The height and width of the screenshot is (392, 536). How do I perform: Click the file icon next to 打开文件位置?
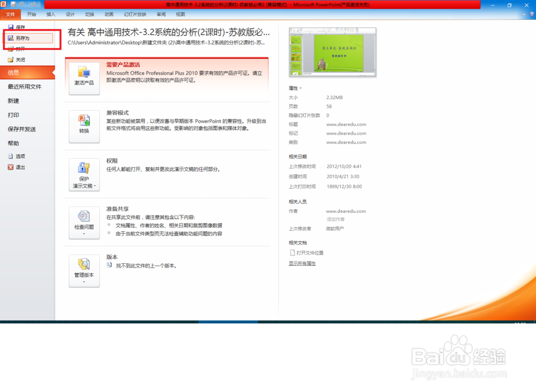292,253
